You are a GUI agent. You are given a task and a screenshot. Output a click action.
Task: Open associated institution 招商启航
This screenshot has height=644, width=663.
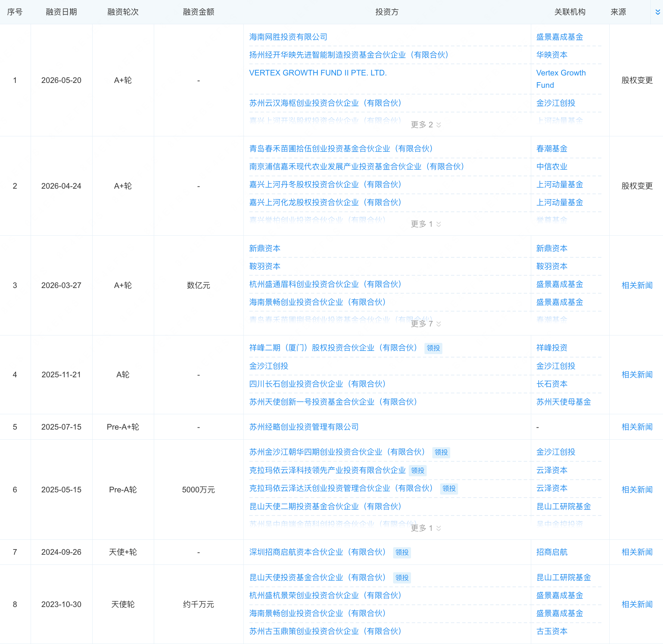[x=552, y=552]
